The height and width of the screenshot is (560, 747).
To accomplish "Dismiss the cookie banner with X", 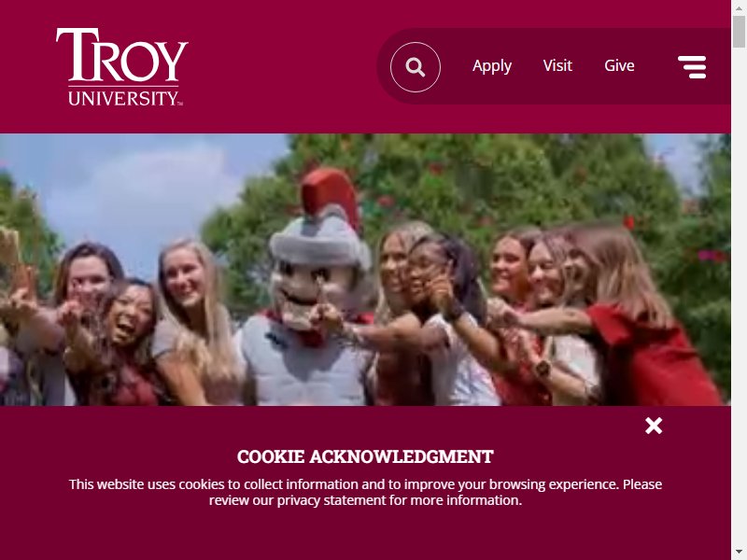I will 654,426.
